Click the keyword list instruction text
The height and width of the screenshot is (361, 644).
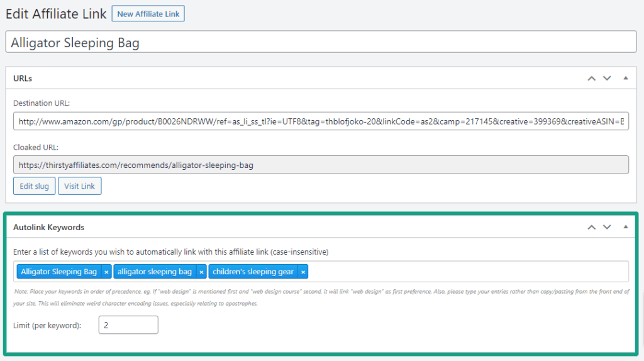(171, 252)
